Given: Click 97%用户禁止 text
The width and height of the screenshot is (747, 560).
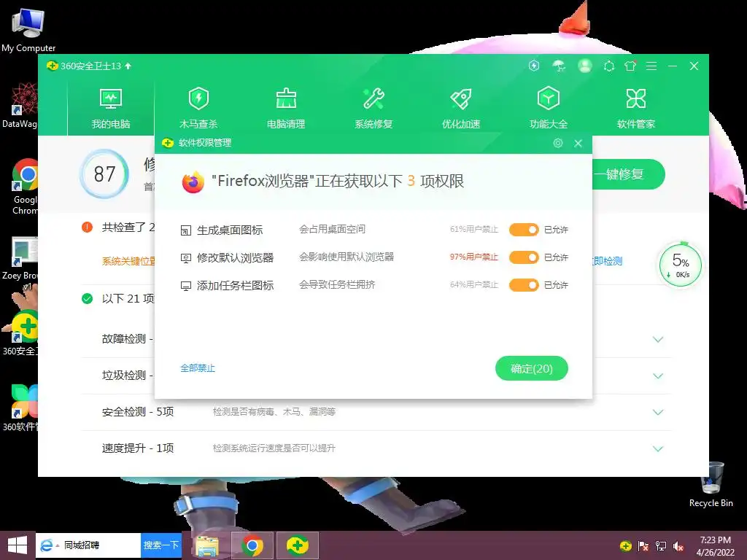Looking at the screenshot, I should 474,257.
